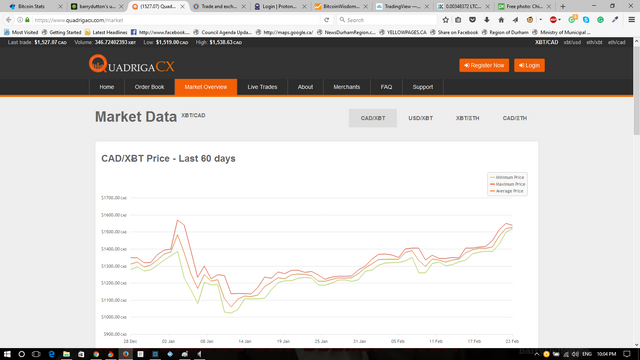Screen dimensions: 640x360
Task: Activate the eyedropper color picker extension
Action: (x=615, y=20)
